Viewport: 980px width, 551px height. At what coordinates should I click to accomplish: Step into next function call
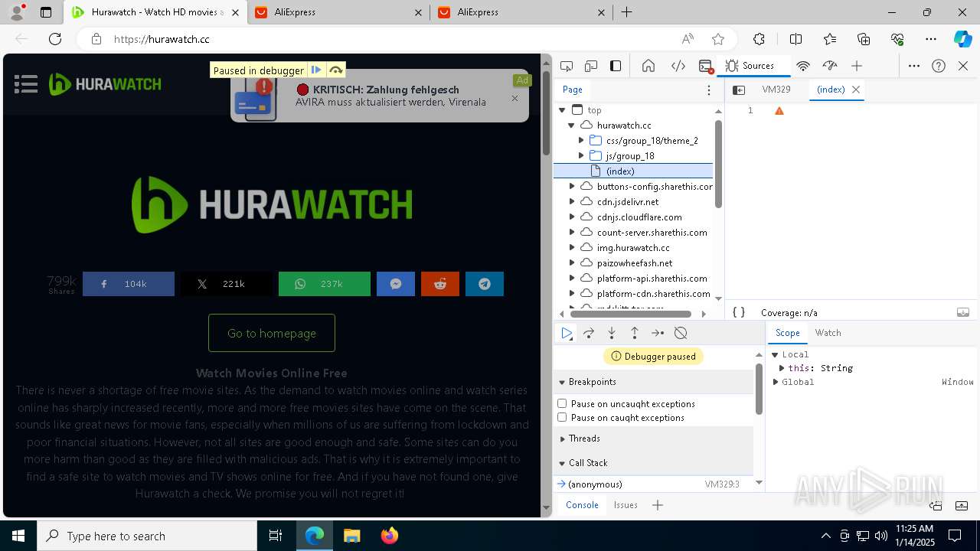pos(612,333)
